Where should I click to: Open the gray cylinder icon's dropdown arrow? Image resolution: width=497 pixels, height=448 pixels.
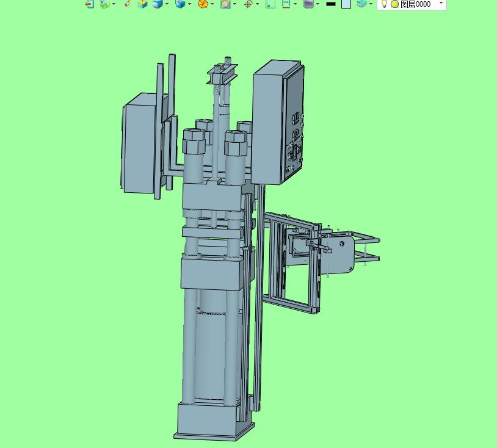coord(317,4)
